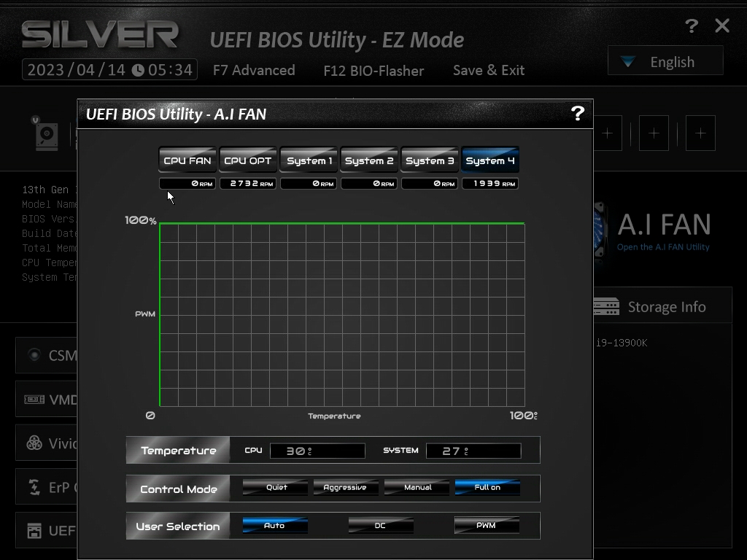Click the i9-13900K text

pyautogui.click(x=622, y=343)
